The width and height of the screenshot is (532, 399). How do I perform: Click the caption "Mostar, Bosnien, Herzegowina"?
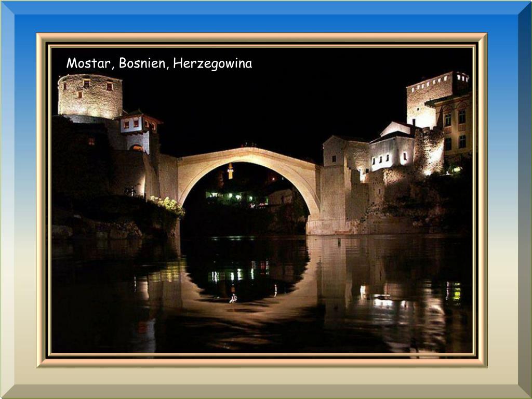coord(159,63)
